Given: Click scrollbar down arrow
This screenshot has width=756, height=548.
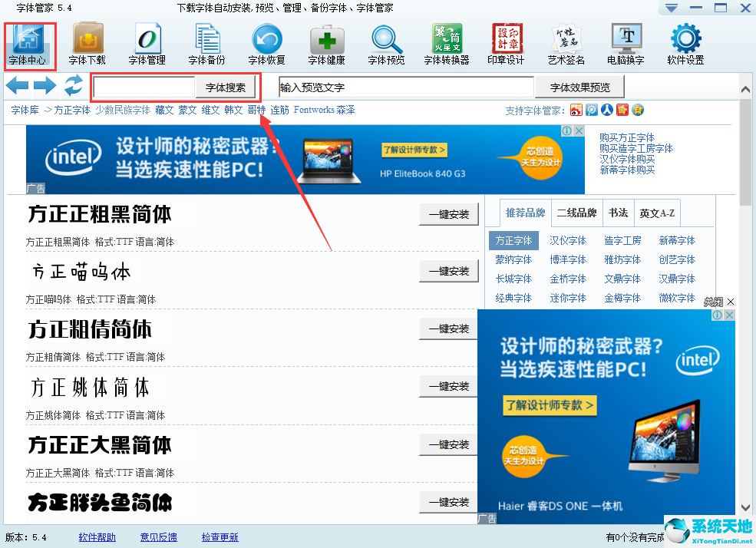Looking at the screenshot, I should click(745, 507).
